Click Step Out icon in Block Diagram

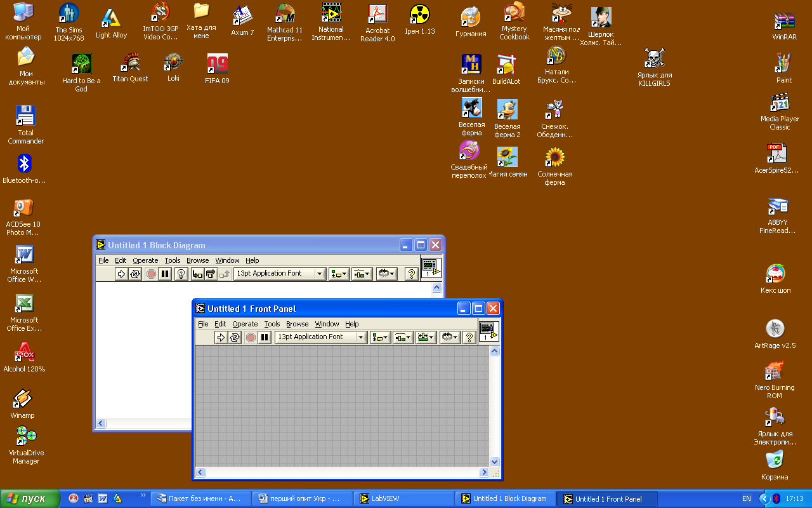coord(224,274)
